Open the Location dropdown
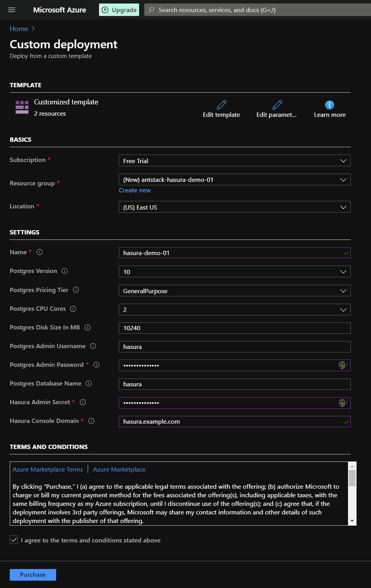The image size is (371, 588). [235, 207]
